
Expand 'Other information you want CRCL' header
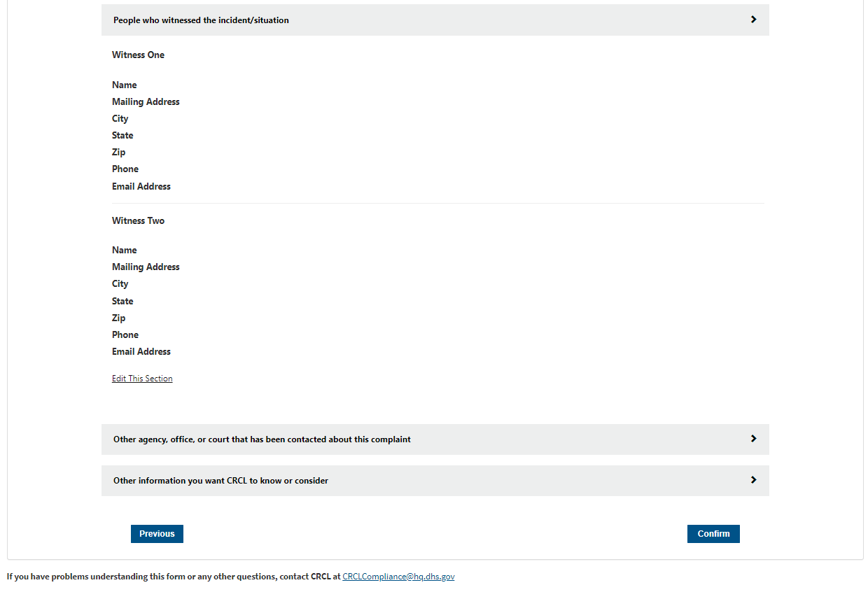(220, 481)
